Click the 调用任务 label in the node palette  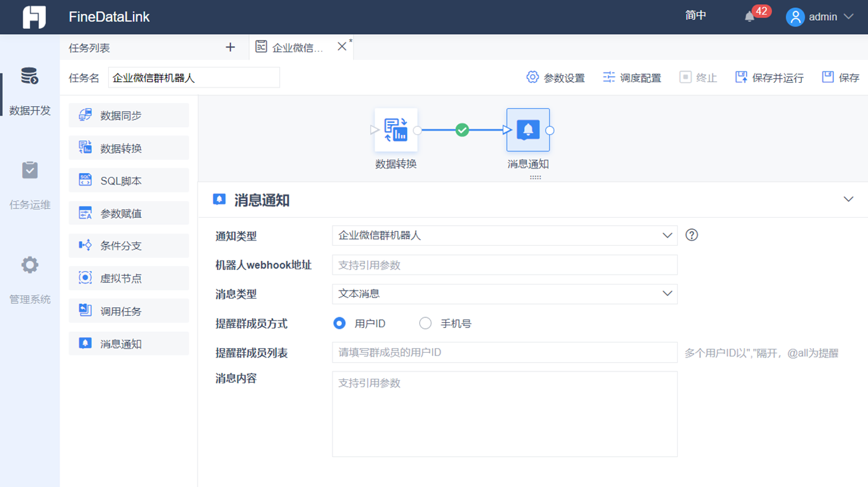[121, 311]
